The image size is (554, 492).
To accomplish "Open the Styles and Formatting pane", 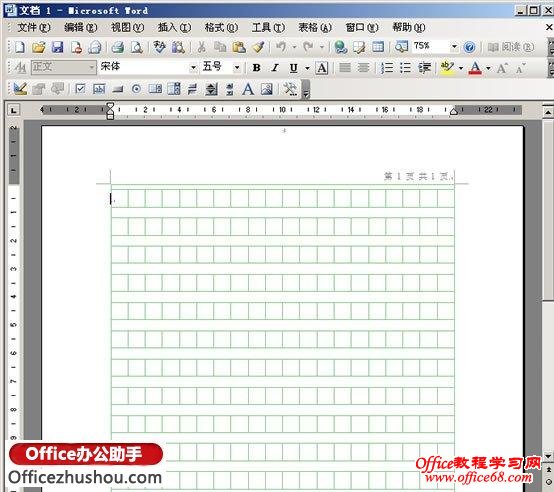I will click(x=20, y=67).
